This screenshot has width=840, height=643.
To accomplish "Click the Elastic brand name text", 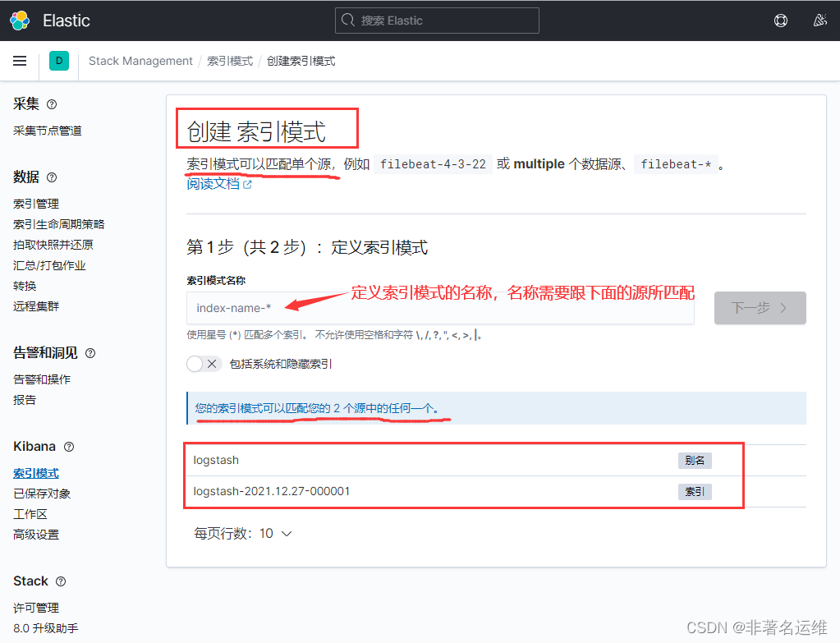I will (67, 21).
